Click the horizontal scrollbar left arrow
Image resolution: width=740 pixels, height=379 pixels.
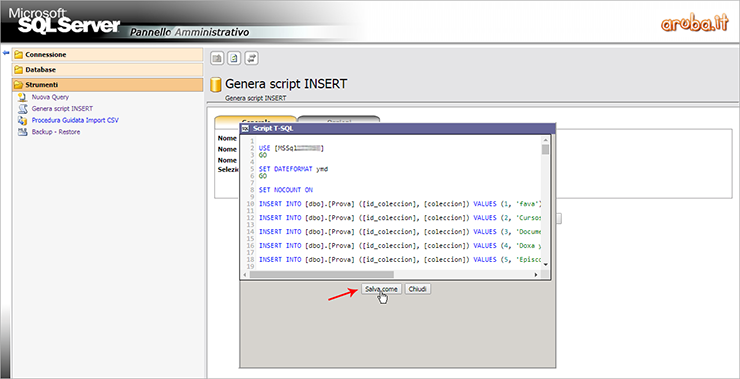[x=245, y=274]
